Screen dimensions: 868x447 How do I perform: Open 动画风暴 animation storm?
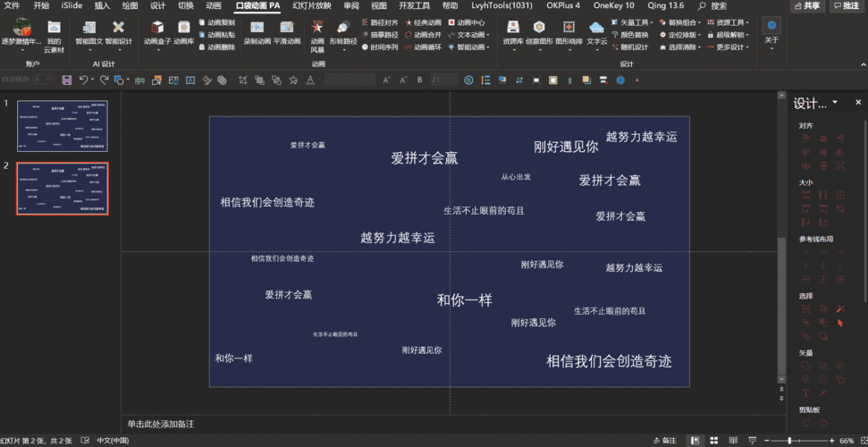pos(317,36)
